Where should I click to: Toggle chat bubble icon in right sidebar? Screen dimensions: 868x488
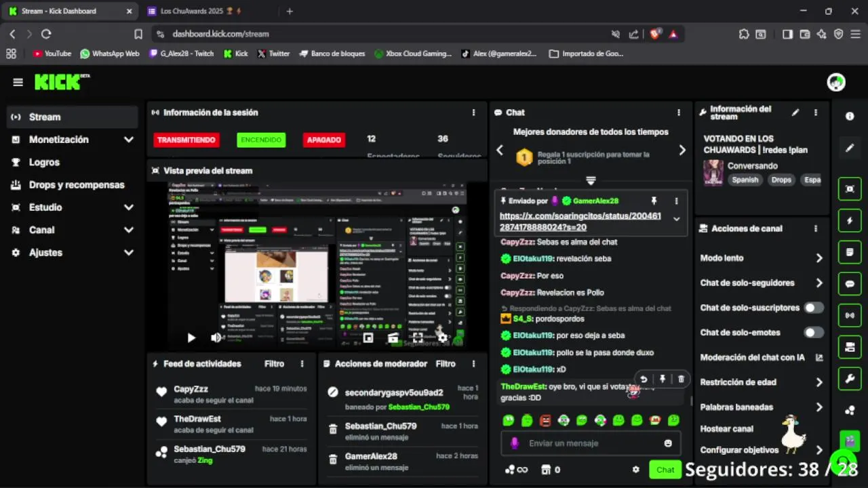(x=850, y=284)
